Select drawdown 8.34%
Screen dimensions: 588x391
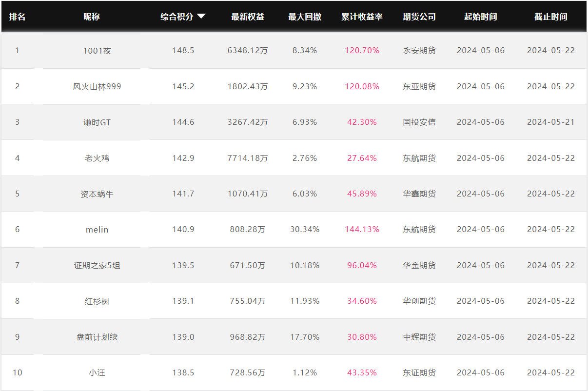tap(305, 50)
